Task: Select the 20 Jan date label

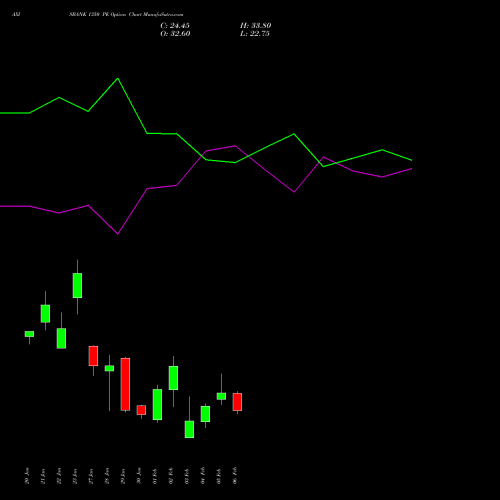Action: point(27,476)
